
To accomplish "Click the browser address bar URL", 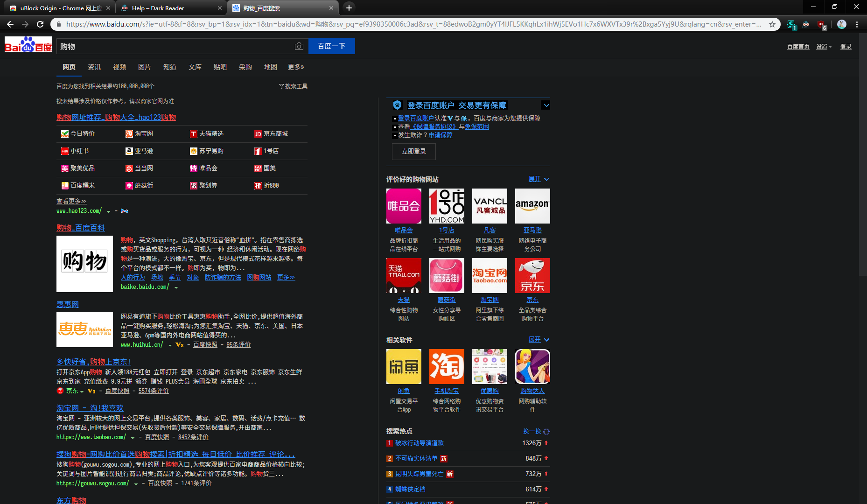I will (413, 24).
